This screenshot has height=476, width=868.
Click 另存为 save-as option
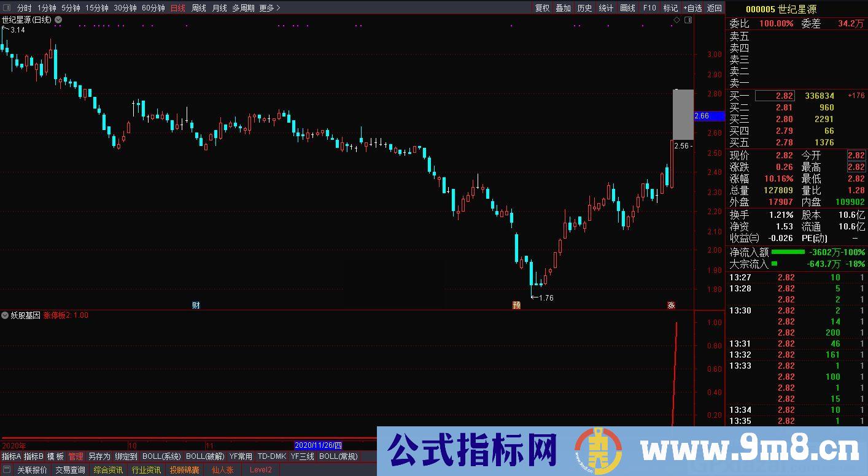pyautogui.click(x=99, y=456)
